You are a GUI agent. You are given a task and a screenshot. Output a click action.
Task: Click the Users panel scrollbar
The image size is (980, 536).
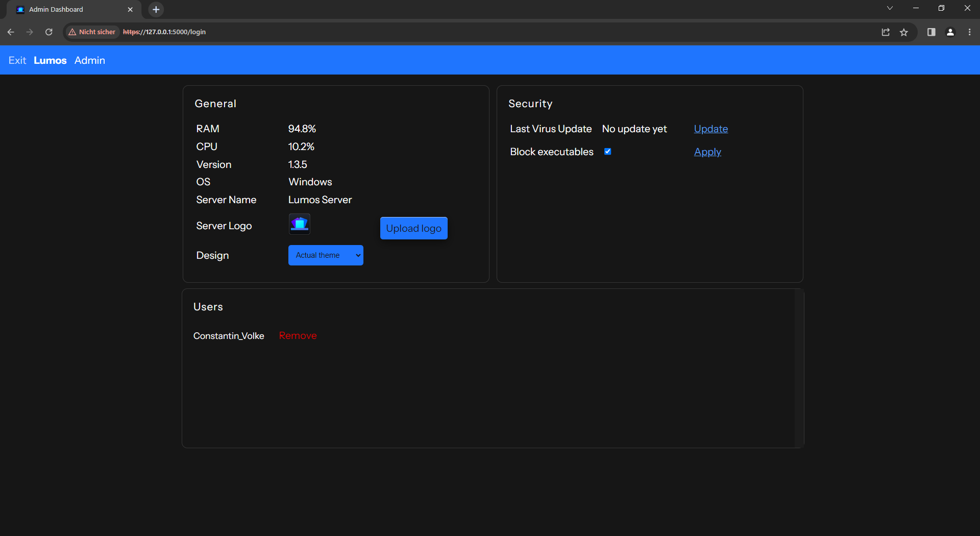point(799,368)
